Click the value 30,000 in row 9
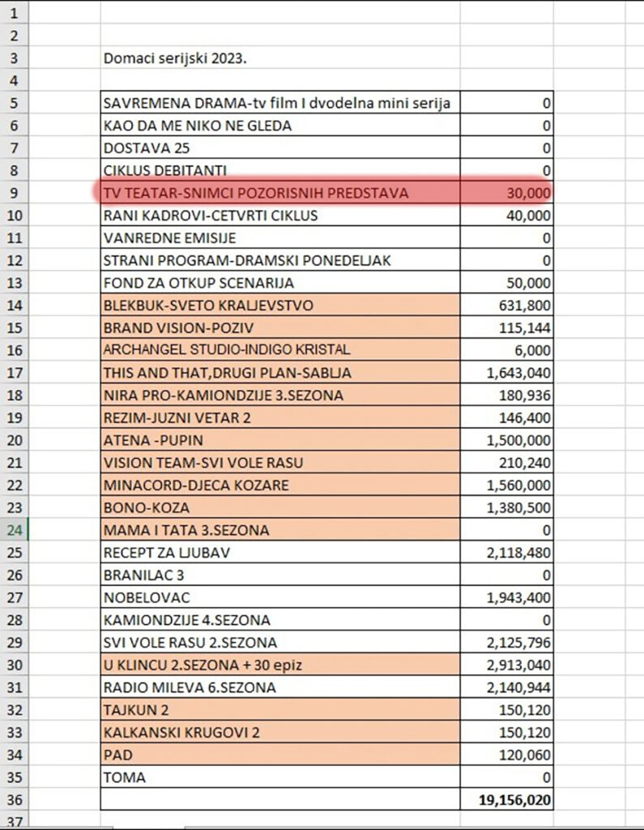The height and width of the screenshot is (830, 644). [528, 193]
